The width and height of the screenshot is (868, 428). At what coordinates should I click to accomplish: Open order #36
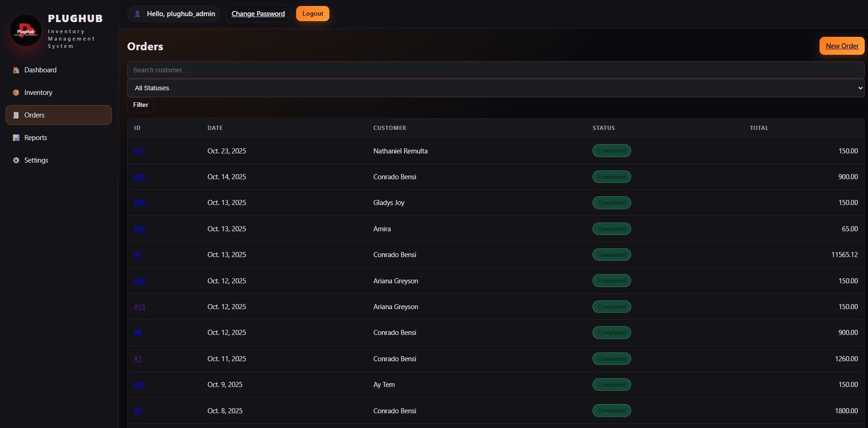(x=140, y=281)
